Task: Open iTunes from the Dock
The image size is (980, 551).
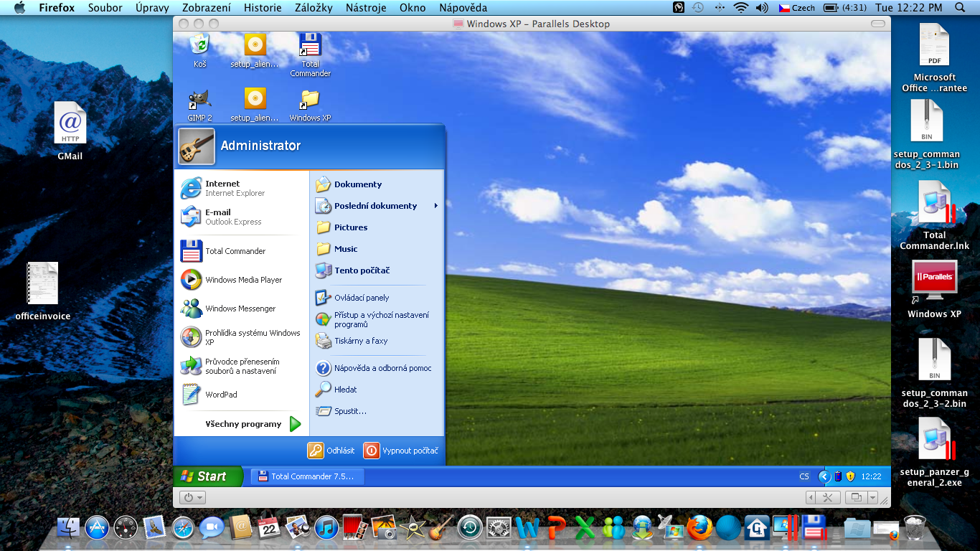Action: point(326,528)
